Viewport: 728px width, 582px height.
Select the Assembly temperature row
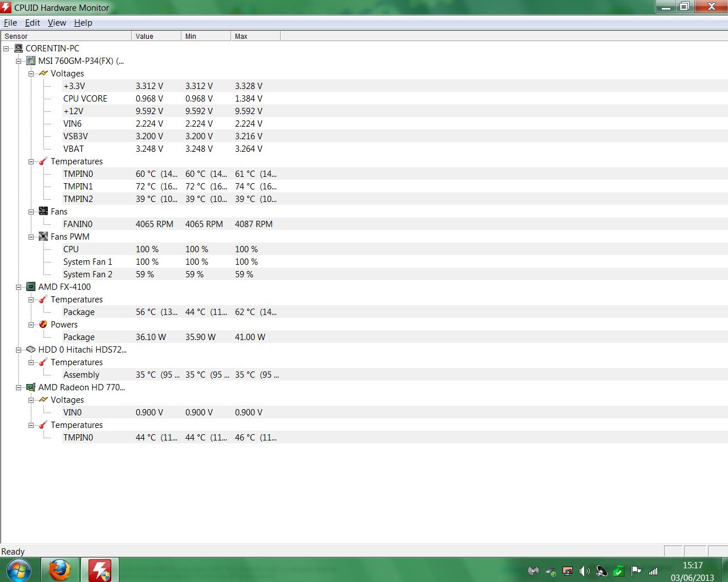click(395, 375)
